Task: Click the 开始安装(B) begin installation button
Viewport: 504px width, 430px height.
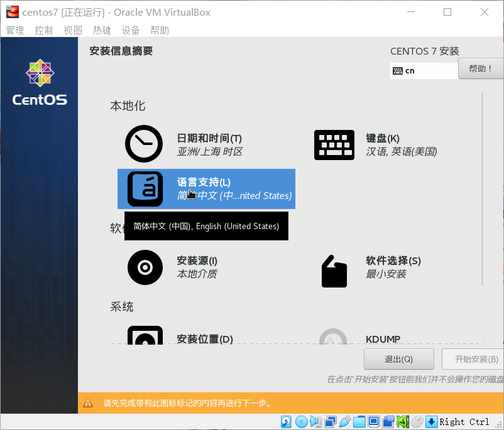Action: click(x=473, y=359)
